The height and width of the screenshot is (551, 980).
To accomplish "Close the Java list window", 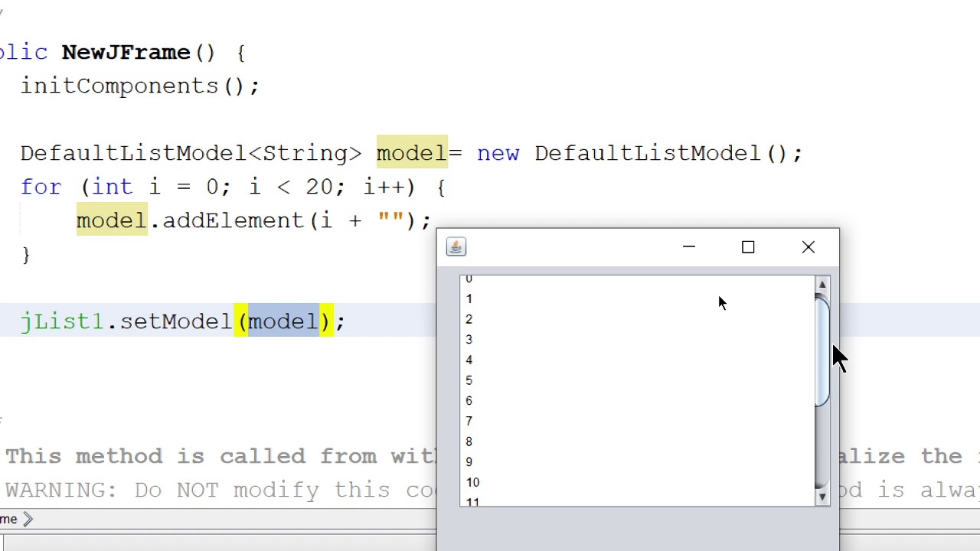I will click(808, 247).
